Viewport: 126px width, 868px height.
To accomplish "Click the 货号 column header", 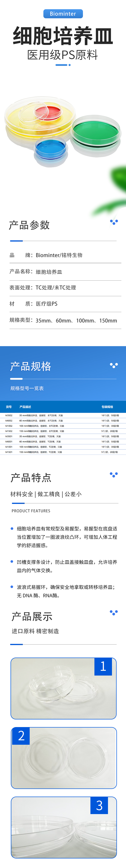I will pos(9,407).
